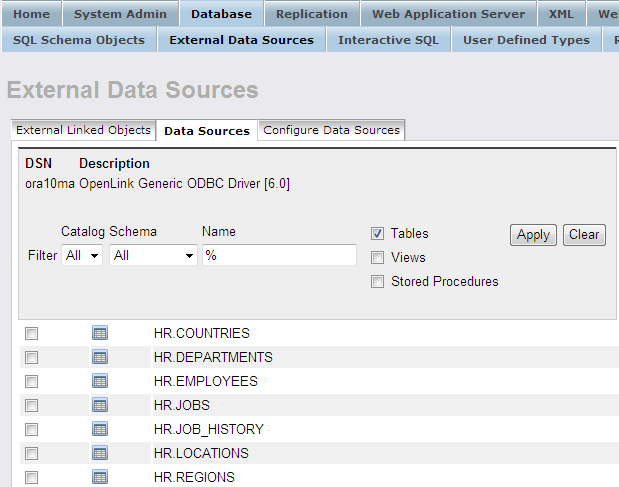Click the Name filter text field

click(279, 256)
